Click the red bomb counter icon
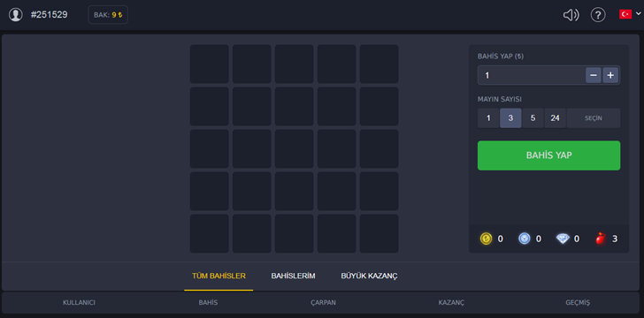Image resolution: width=644 pixels, height=318 pixels. (601, 238)
